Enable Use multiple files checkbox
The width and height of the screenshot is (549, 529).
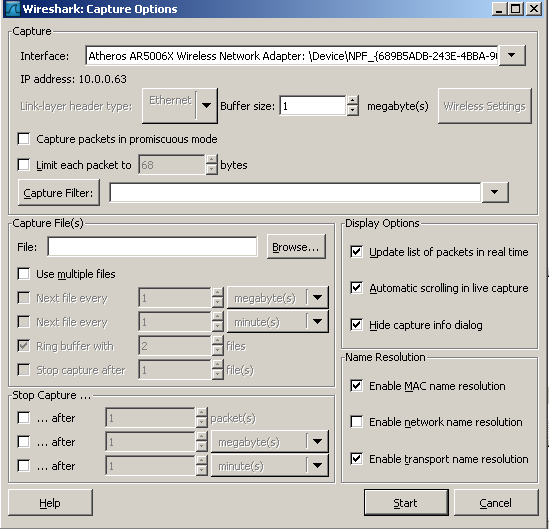point(23,273)
